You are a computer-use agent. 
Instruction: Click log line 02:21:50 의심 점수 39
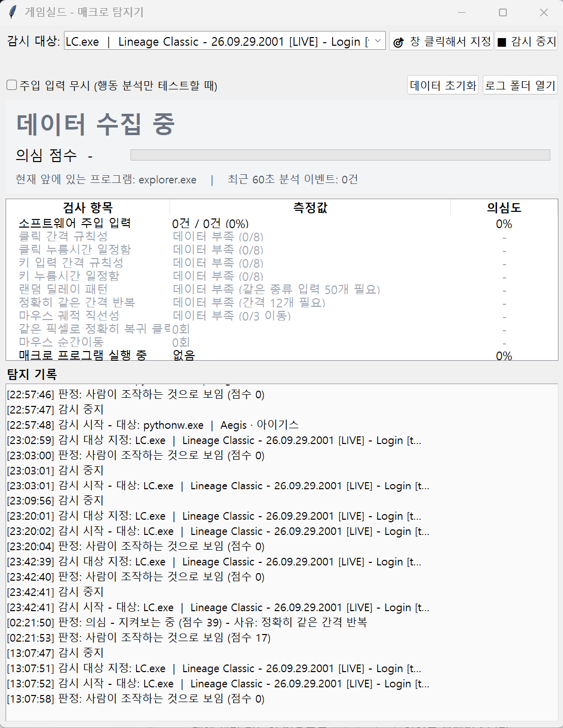(187, 622)
